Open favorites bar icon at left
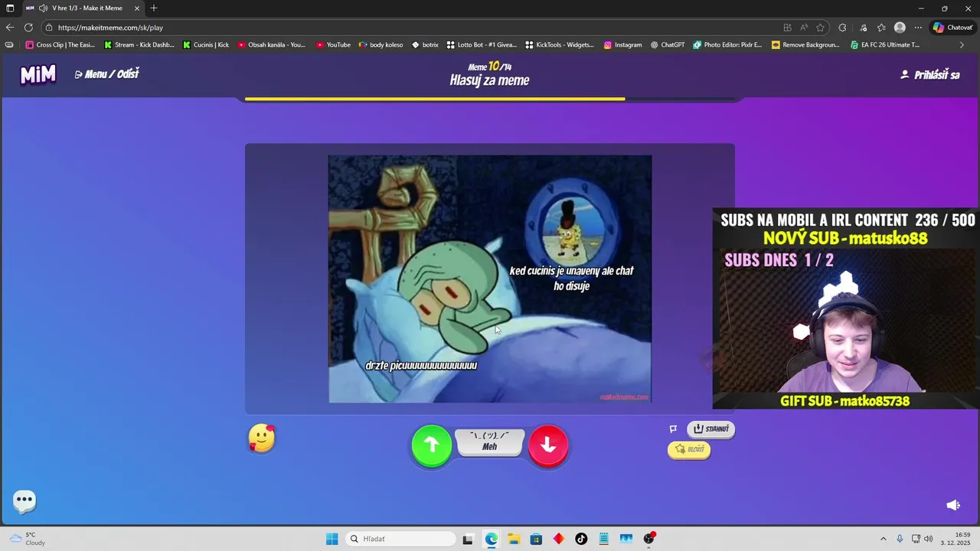Viewport: 980px width, 551px height. click(9, 45)
